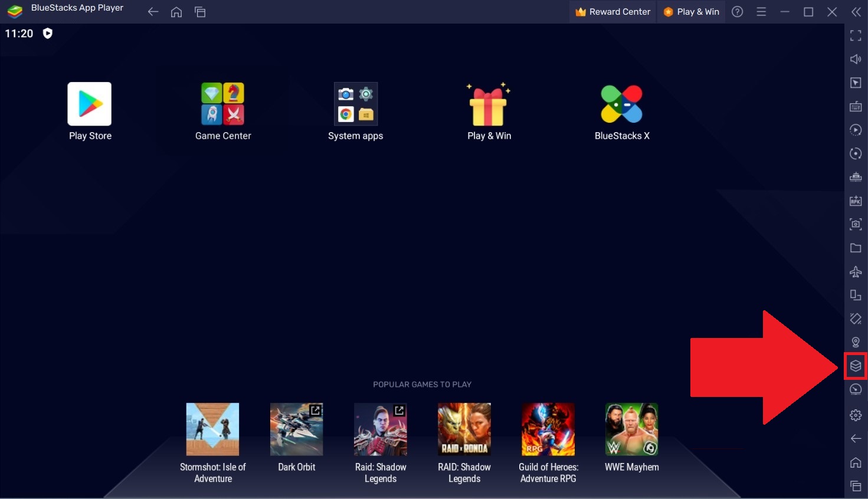Viewport: 868px width, 499px height.
Task: Enable lock cursor via the pointer icon
Action: [x=856, y=83]
